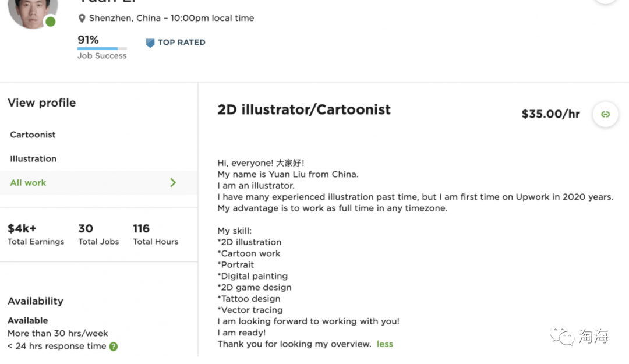Expand the All work chevron arrow

click(173, 183)
